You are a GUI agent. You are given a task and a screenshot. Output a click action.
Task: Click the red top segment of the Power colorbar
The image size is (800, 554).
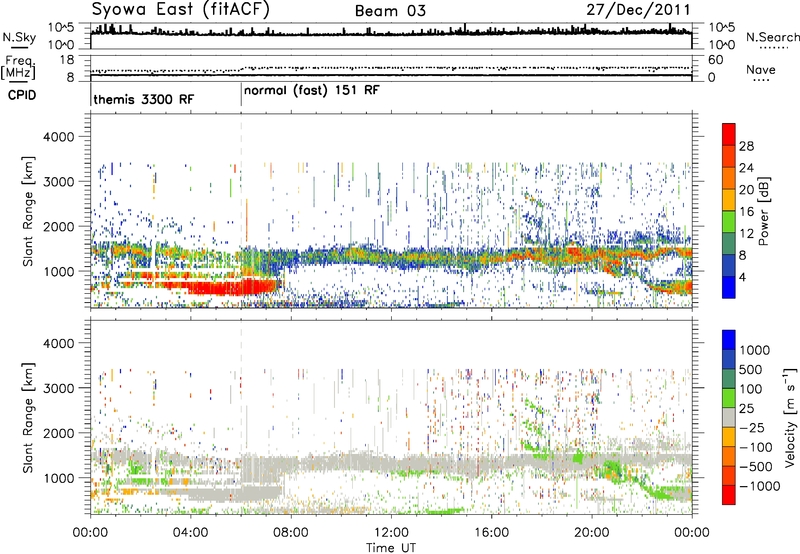(729, 134)
